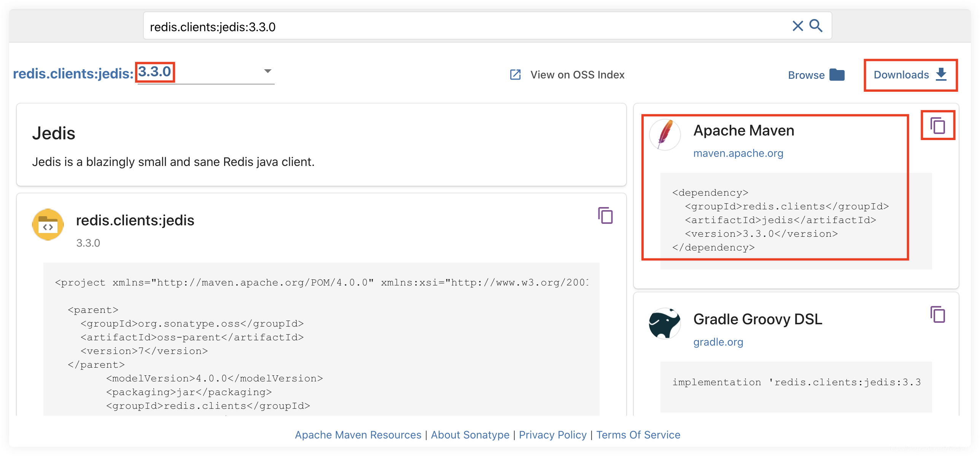
Task: Visit maven.apache.org link
Action: pos(738,153)
